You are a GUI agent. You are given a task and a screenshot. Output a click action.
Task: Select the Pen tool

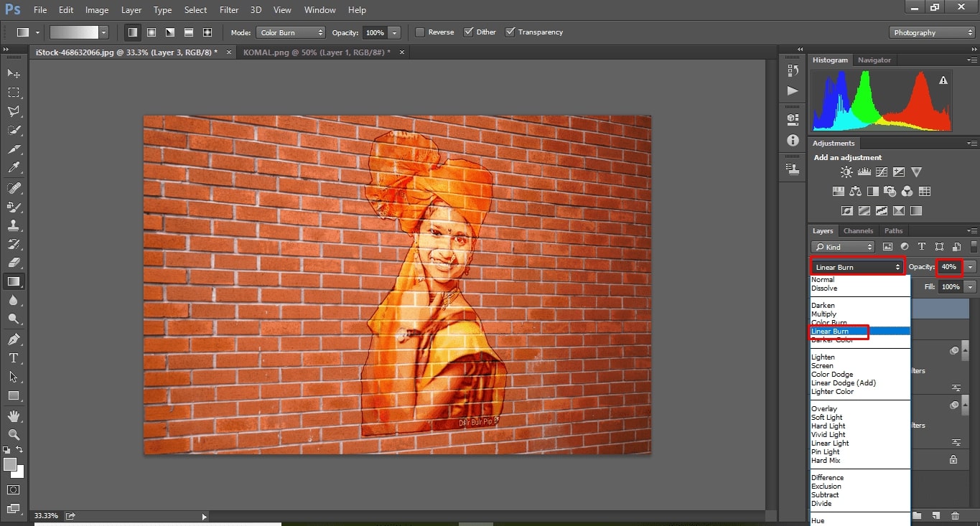(x=14, y=339)
